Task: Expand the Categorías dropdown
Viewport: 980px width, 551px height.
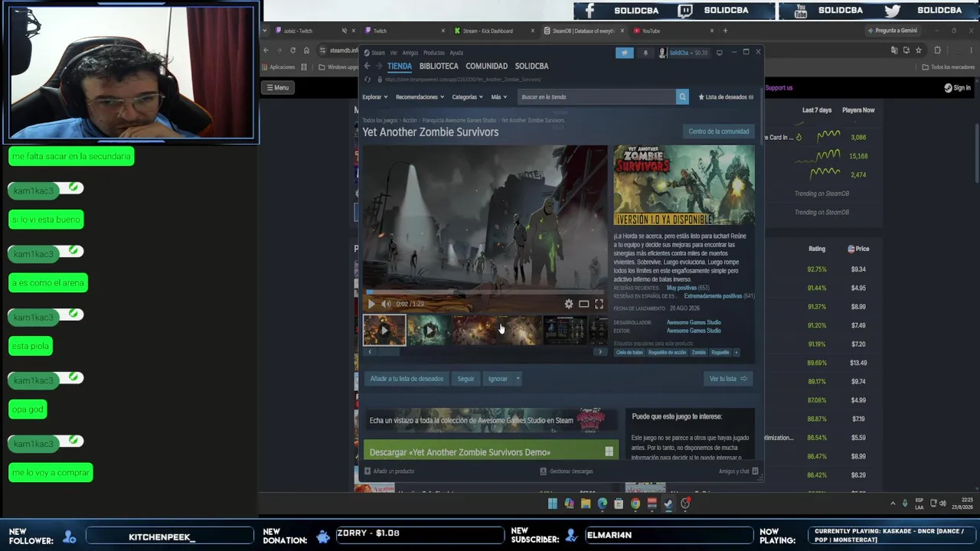Action: [x=467, y=97]
